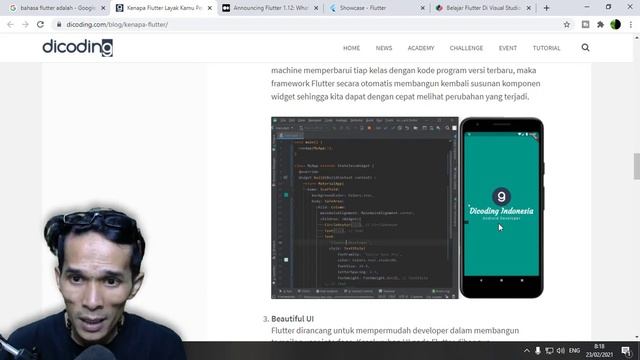Image resolution: width=640 pixels, height=360 pixels.
Task: Open the TUTORIAL menu item
Action: click(547, 48)
